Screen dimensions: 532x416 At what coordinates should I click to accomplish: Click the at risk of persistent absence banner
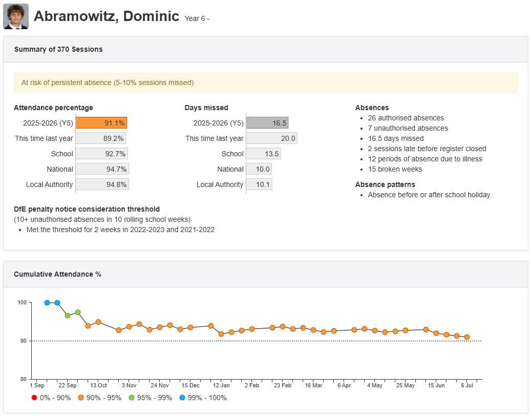pyautogui.click(x=266, y=82)
